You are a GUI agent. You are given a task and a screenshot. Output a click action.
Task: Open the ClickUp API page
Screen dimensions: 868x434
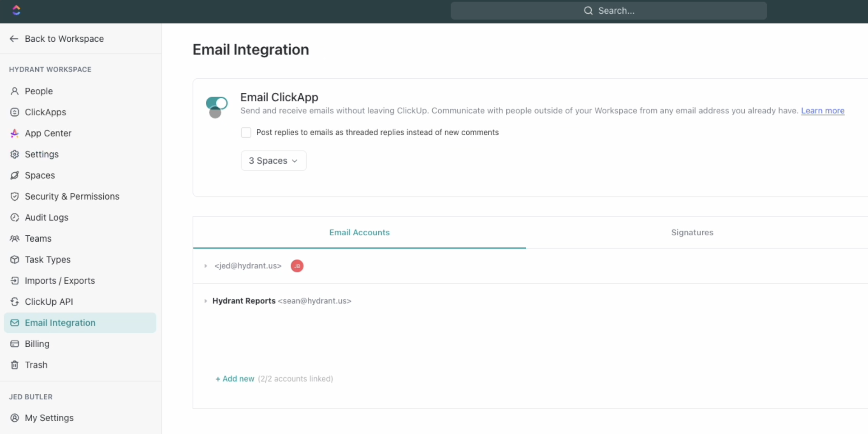tap(80, 302)
